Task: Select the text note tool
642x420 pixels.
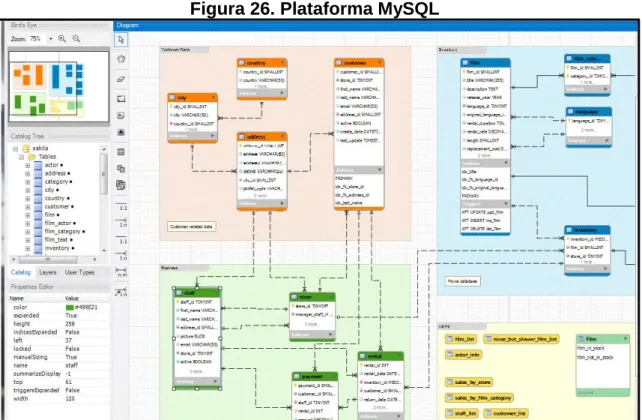Action: point(121,116)
